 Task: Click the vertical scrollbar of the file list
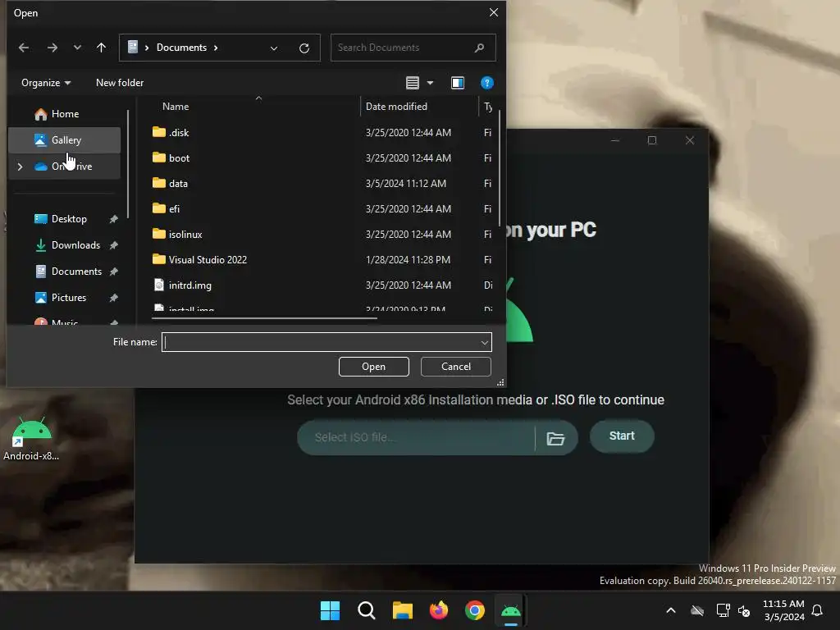point(500,167)
